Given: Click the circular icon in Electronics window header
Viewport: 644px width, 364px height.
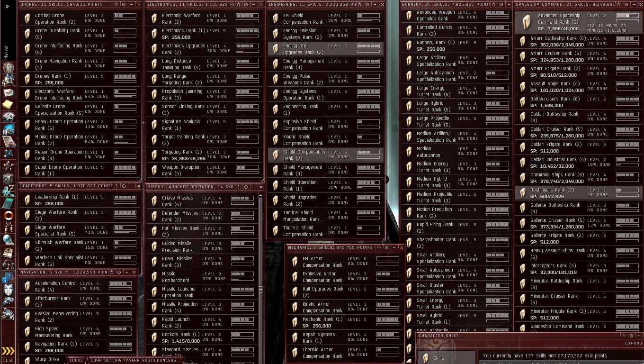Looking at the screenshot, I should tap(246, 4).
